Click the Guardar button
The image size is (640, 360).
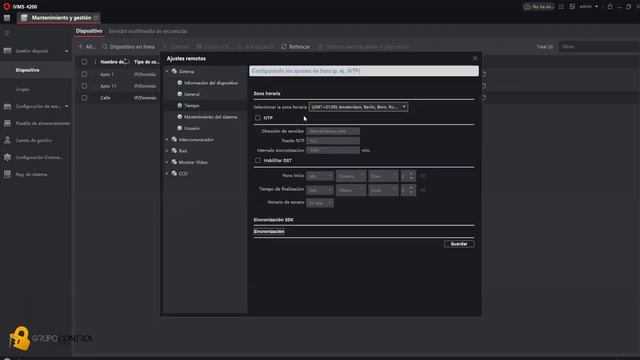459,244
